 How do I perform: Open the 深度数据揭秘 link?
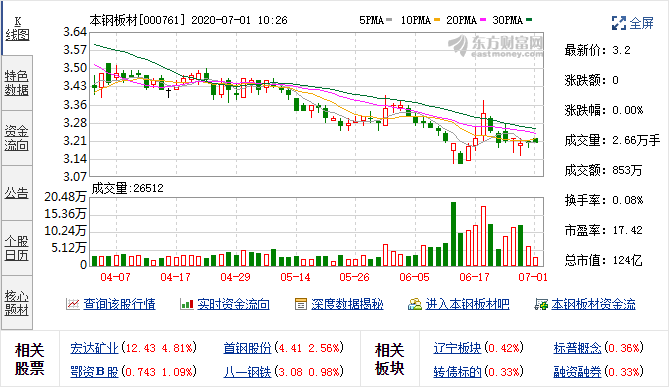347,304
